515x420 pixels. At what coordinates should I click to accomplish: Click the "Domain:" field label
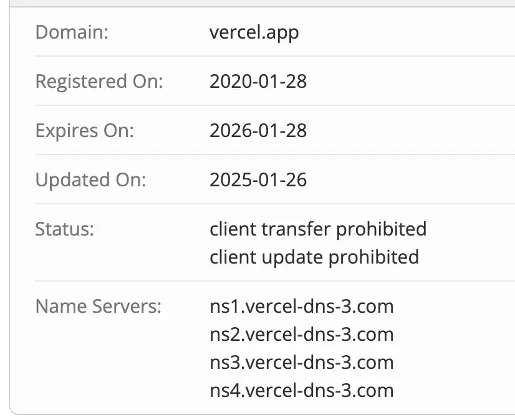(x=72, y=32)
